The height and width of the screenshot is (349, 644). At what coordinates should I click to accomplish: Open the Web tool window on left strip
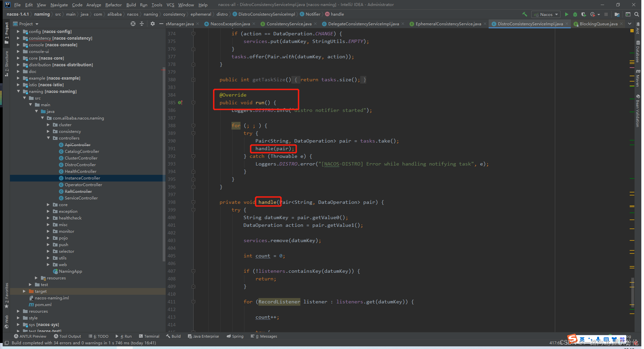6,321
